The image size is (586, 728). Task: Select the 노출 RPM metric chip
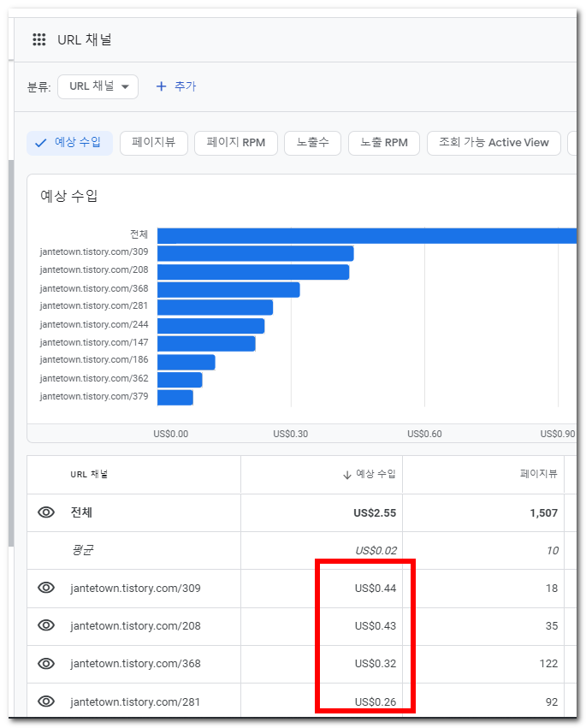384,143
